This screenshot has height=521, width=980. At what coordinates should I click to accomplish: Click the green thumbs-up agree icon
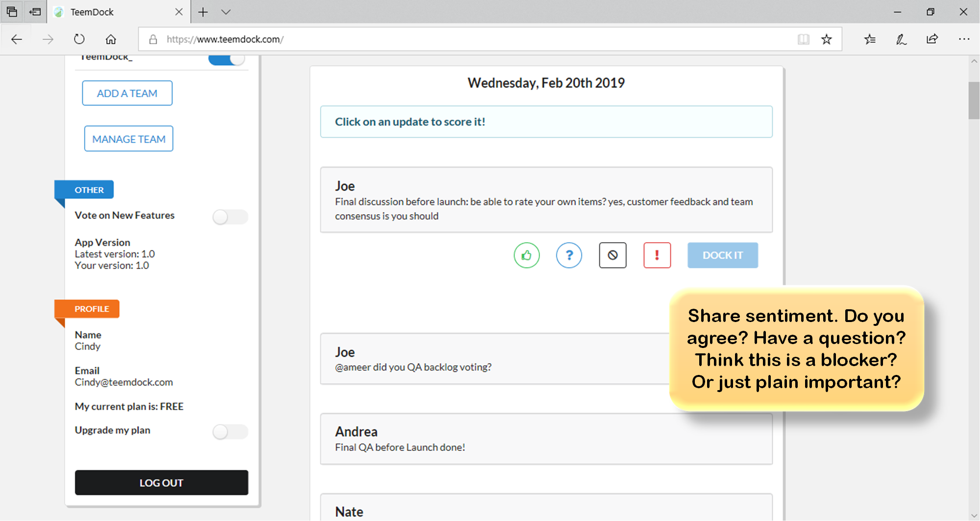pos(526,255)
